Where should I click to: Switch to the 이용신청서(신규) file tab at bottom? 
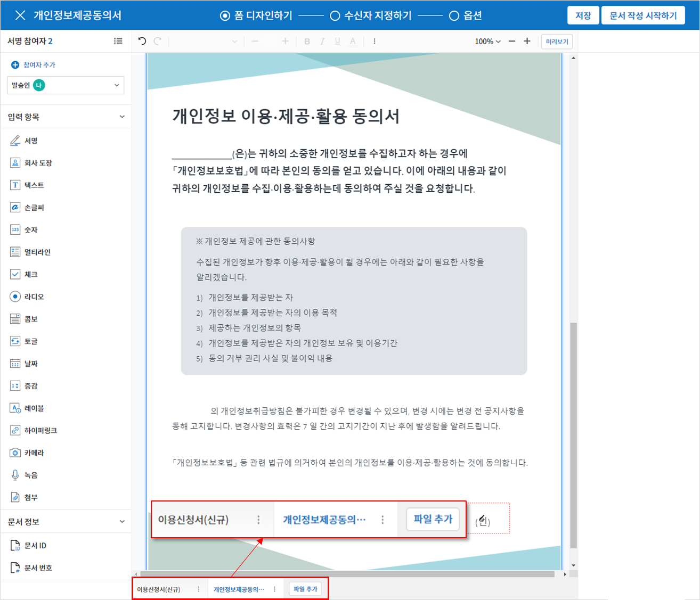click(159, 589)
